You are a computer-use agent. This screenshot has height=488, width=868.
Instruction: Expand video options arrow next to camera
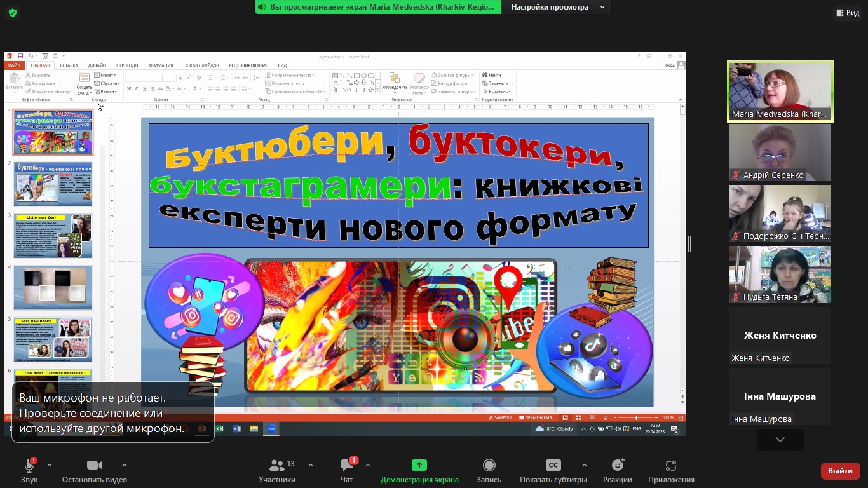coord(125,465)
